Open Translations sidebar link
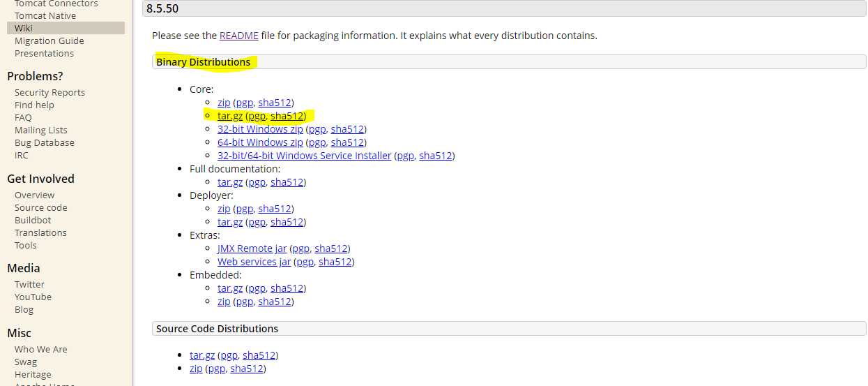This screenshot has height=386, width=868. pyautogui.click(x=40, y=232)
